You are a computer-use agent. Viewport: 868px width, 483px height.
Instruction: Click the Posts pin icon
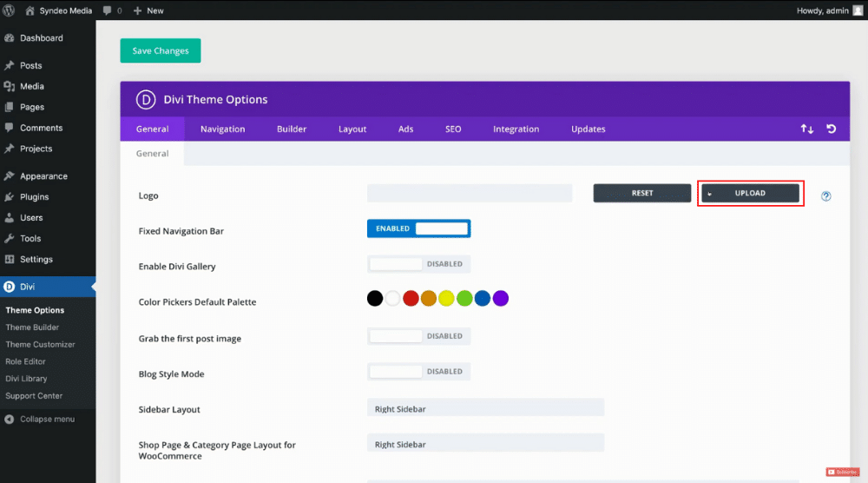(10, 65)
